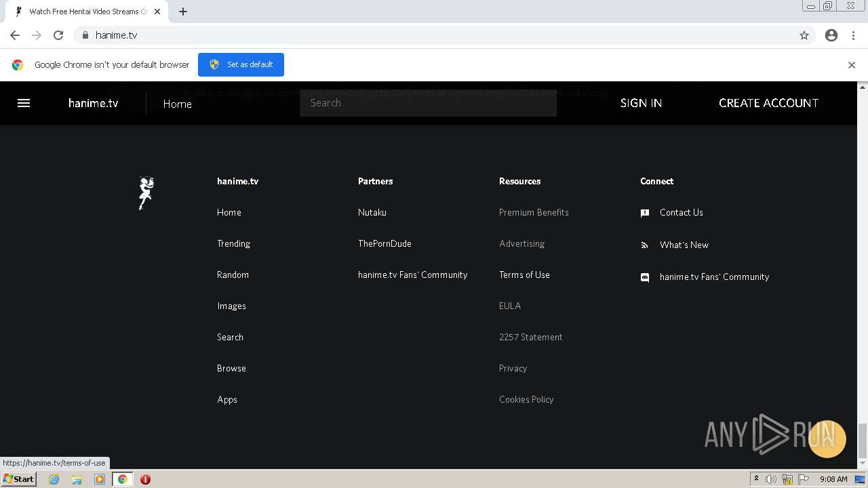The height and width of the screenshot is (488, 868).
Task: Click Set as default browser button
Action: click(x=241, y=64)
